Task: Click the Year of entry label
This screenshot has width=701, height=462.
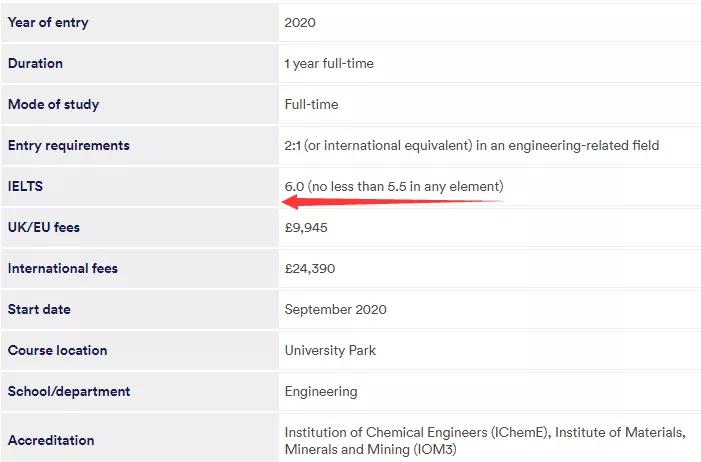Action: pos(48,22)
